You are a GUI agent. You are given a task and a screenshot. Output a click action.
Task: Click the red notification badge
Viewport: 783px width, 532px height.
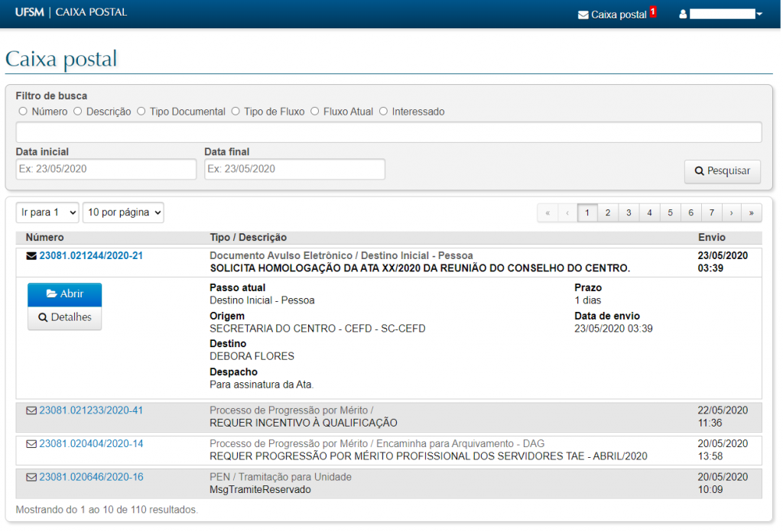point(653,11)
